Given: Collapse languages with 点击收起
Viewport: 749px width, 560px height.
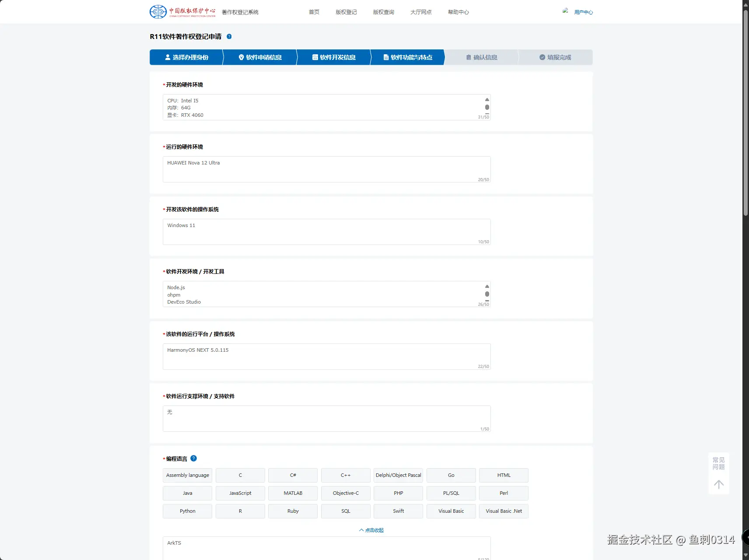Looking at the screenshot, I should tap(371, 530).
